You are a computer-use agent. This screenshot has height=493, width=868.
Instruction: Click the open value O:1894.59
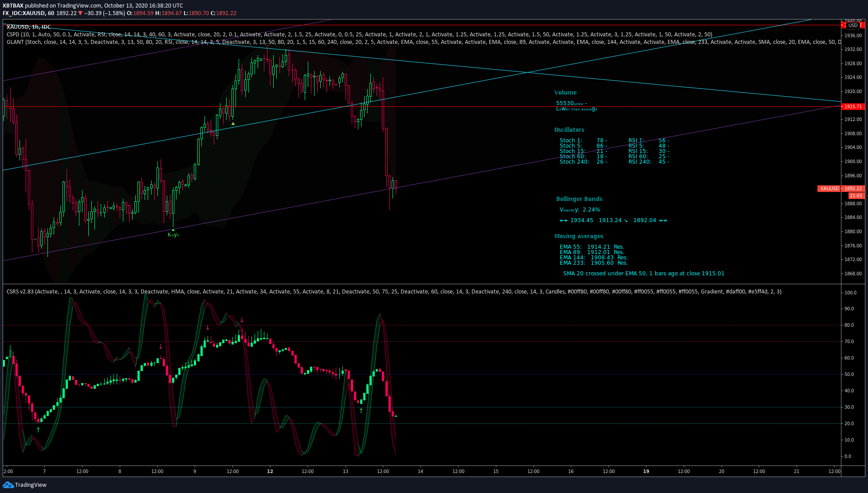point(140,13)
